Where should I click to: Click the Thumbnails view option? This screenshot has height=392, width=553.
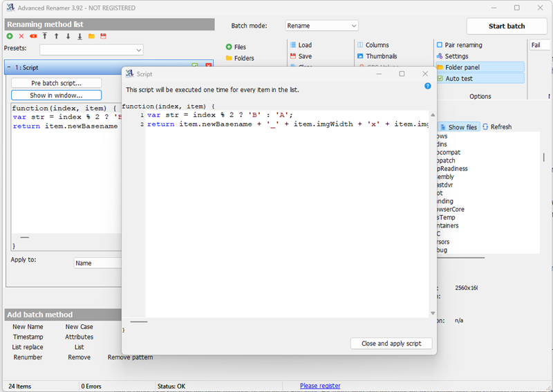pos(381,56)
